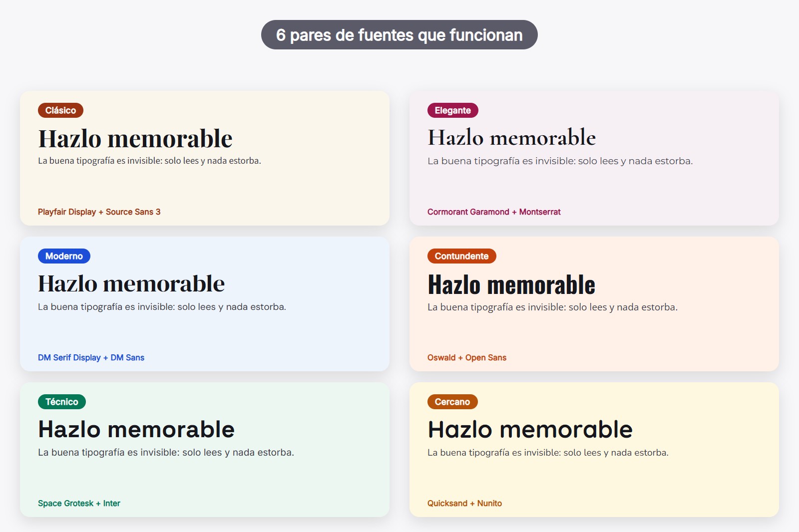
Task: Click 'Space Grotesk + Inter' label
Action: [79, 503]
